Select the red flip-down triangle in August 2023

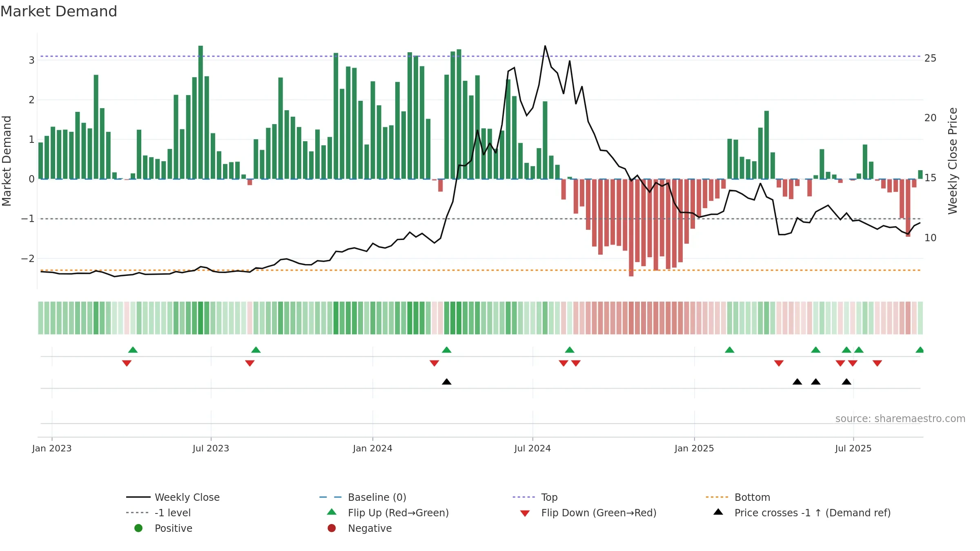point(250,363)
